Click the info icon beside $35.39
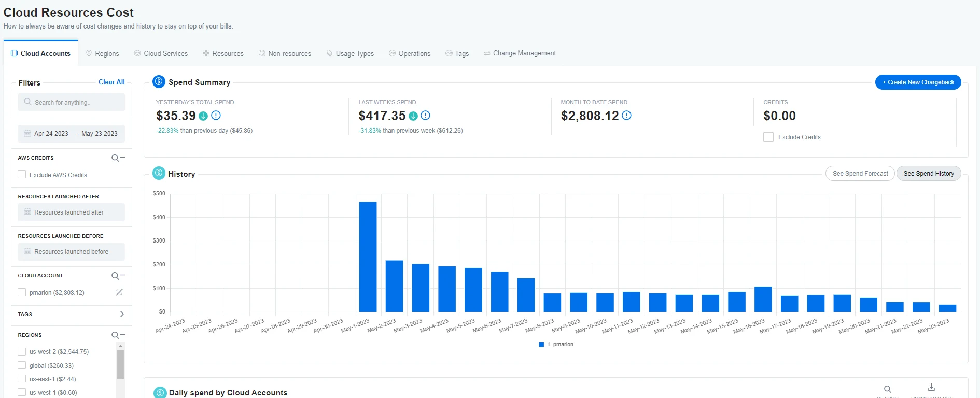This screenshot has width=980, height=398. point(216,116)
